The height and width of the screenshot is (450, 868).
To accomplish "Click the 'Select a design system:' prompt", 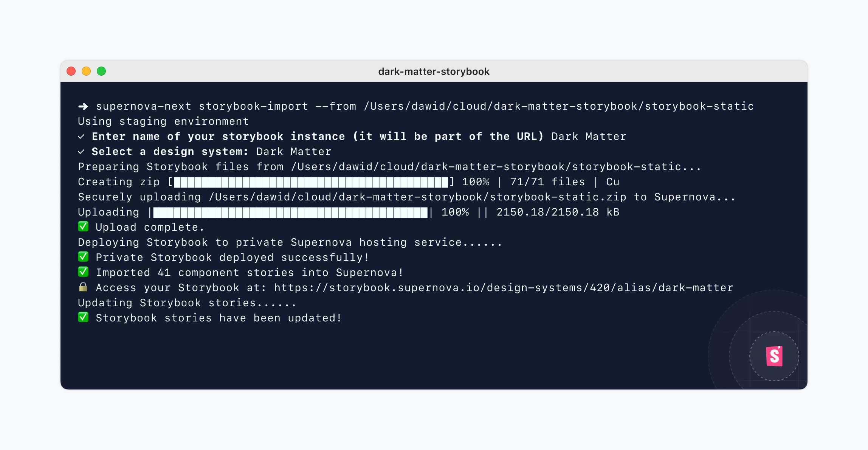I will click(x=170, y=152).
